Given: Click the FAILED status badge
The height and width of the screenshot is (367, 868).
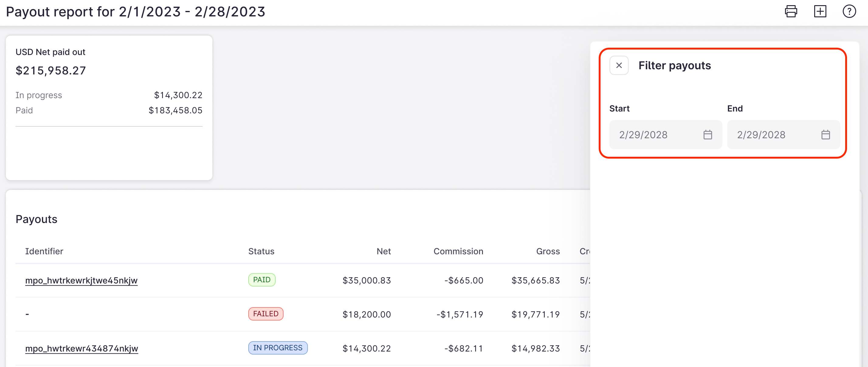Looking at the screenshot, I should click(x=266, y=314).
